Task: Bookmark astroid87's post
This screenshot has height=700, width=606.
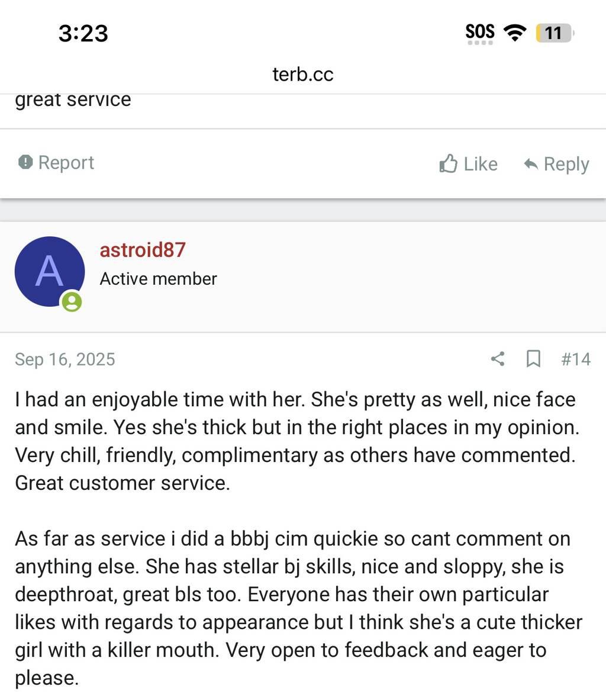Action: (x=533, y=359)
